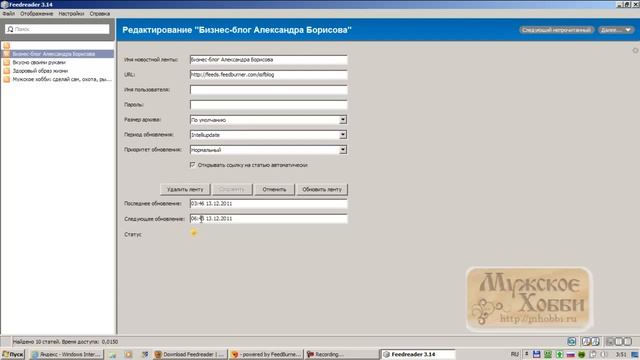Click the Имя пользователя field
Viewport: 640px width, 360px height.
[x=269, y=90]
